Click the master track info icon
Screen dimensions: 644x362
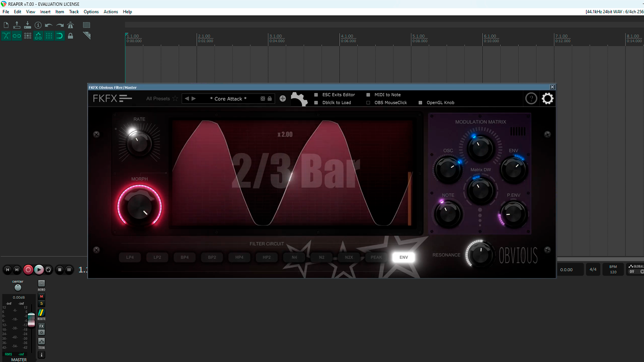pyautogui.click(x=41, y=355)
